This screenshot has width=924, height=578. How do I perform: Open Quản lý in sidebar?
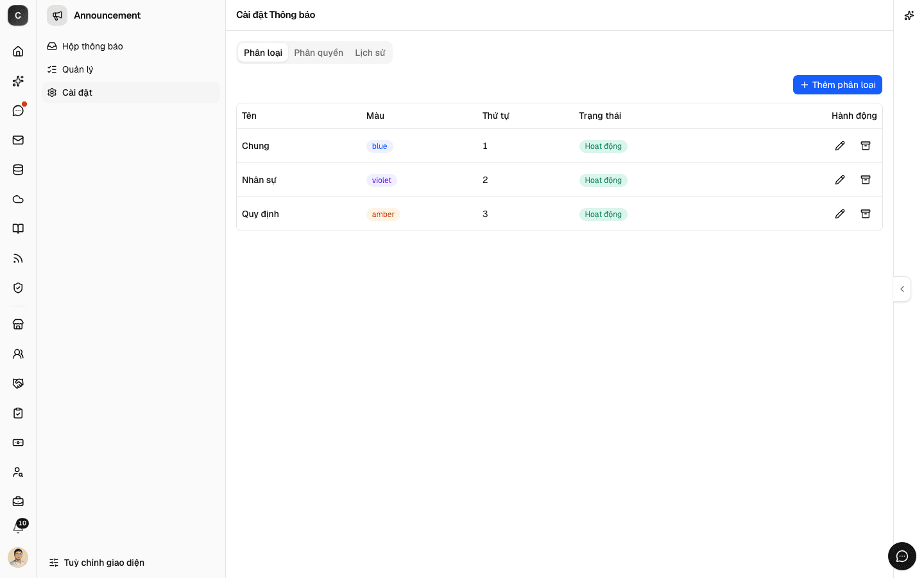[x=131, y=69]
